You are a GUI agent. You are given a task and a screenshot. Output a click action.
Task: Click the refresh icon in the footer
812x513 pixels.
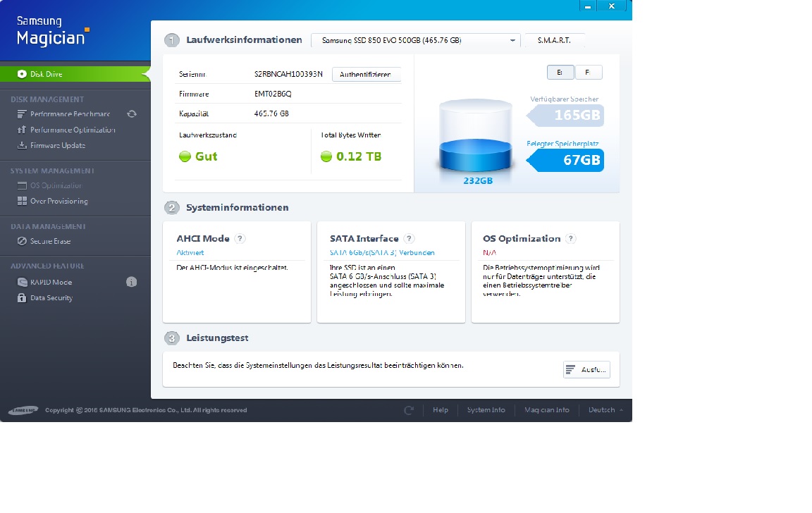[x=409, y=410]
